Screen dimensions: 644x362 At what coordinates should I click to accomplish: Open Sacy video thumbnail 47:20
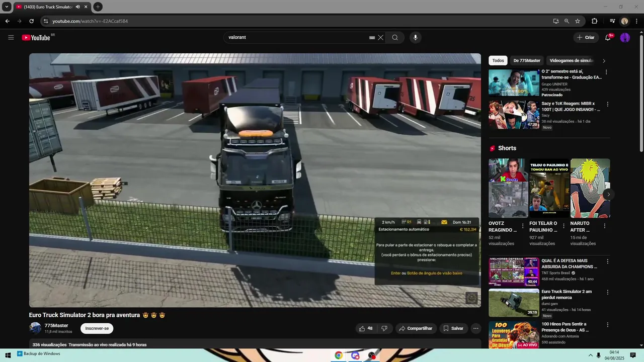514,115
